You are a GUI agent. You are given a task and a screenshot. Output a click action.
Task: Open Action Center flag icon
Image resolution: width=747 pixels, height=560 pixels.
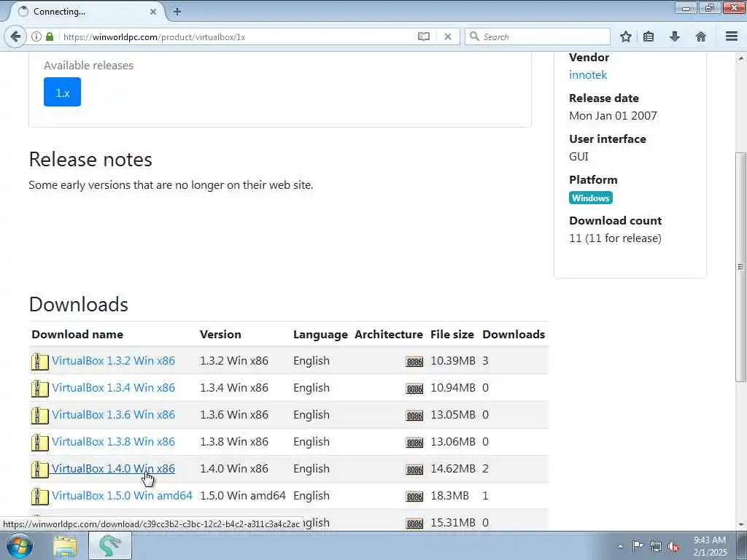coord(638,545)
